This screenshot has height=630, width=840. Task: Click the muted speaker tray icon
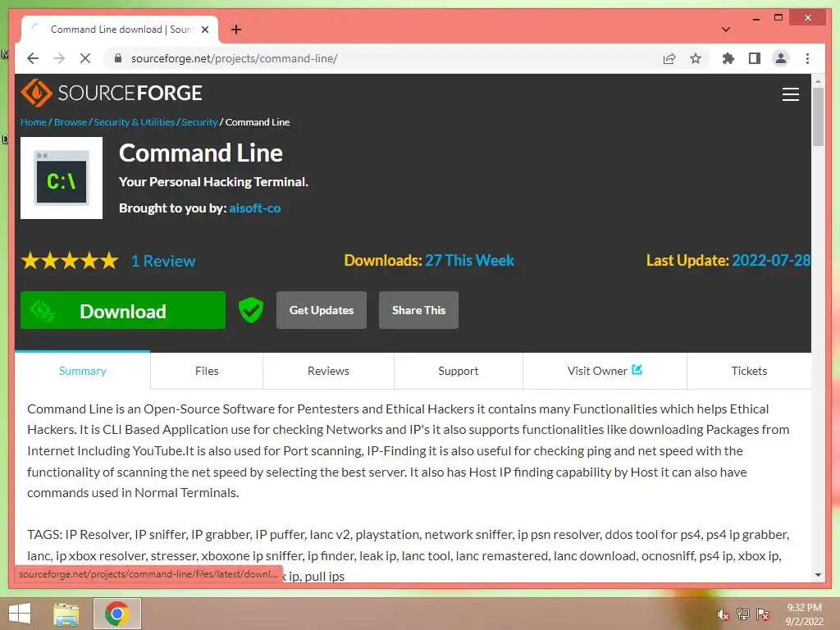click(x=723, y=614)
